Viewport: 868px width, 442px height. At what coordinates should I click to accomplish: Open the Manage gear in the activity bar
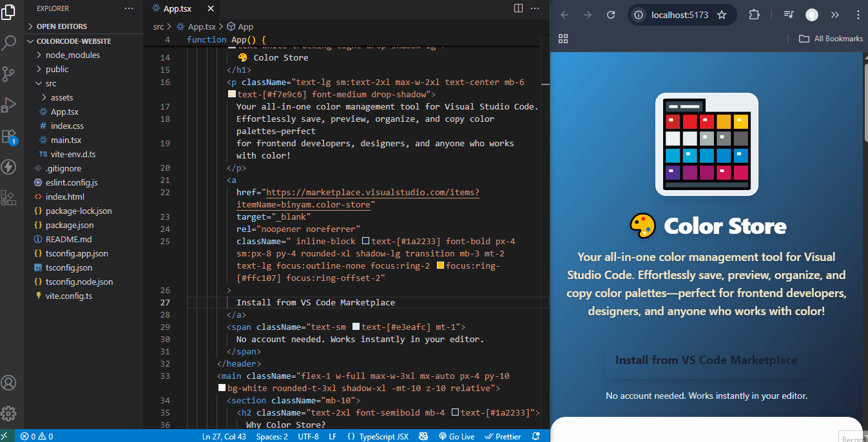pos(8,414)
